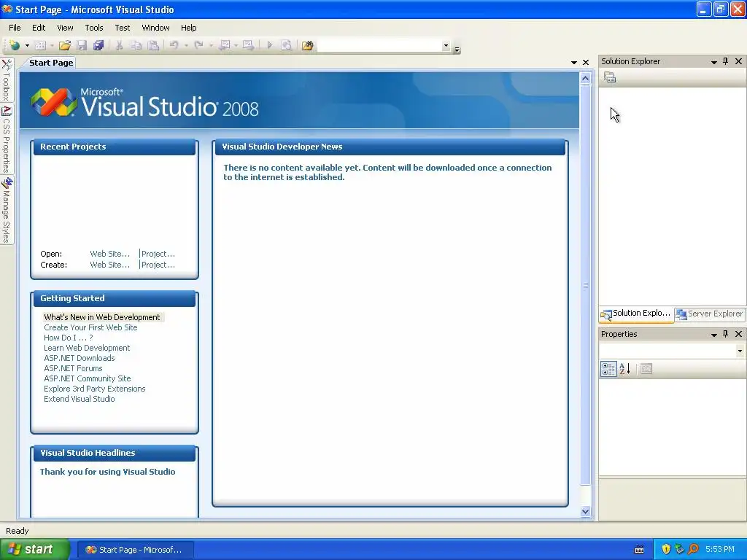Open the Toolbox side tab
This screenshot has height=560, width=747.
7,80
